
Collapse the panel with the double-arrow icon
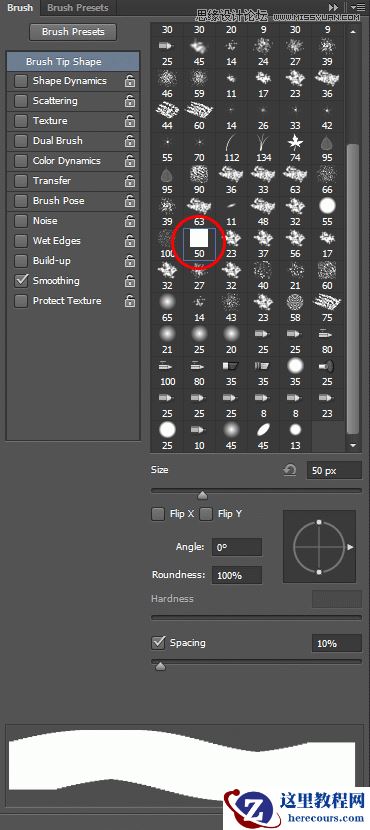pyautogui.click(x=333, y=7)
